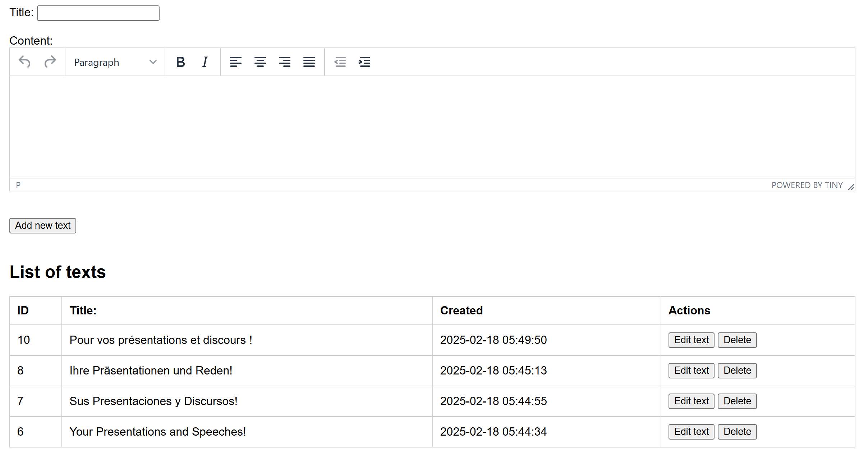The image size is (868, 459).
Task: Delete the row with ID 10
Action: tap(737, 340)
